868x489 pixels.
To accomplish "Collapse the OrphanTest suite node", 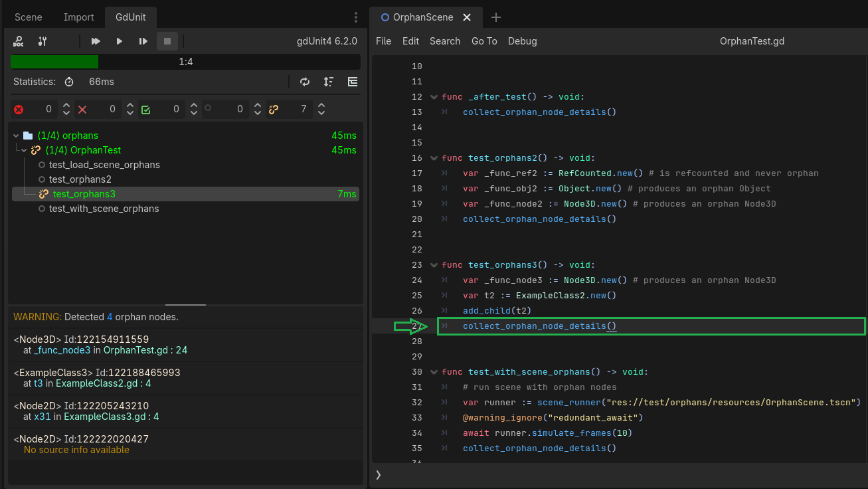I will coord(24,150).
